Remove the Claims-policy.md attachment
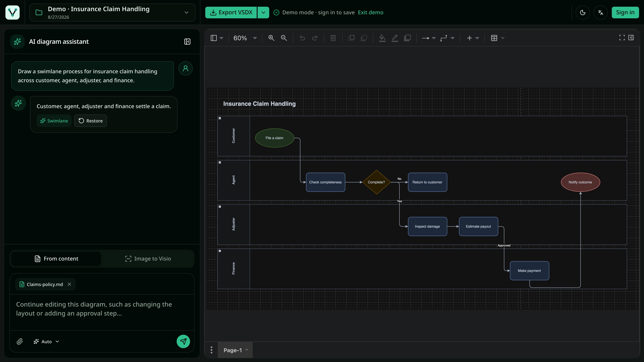This screenshot has height=362, width=644. click(69, 284)
